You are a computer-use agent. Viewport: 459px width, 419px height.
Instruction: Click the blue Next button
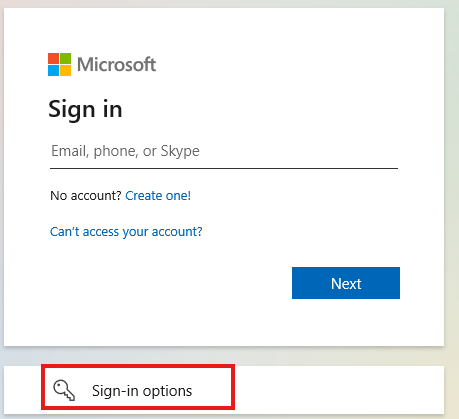point(346,283)
